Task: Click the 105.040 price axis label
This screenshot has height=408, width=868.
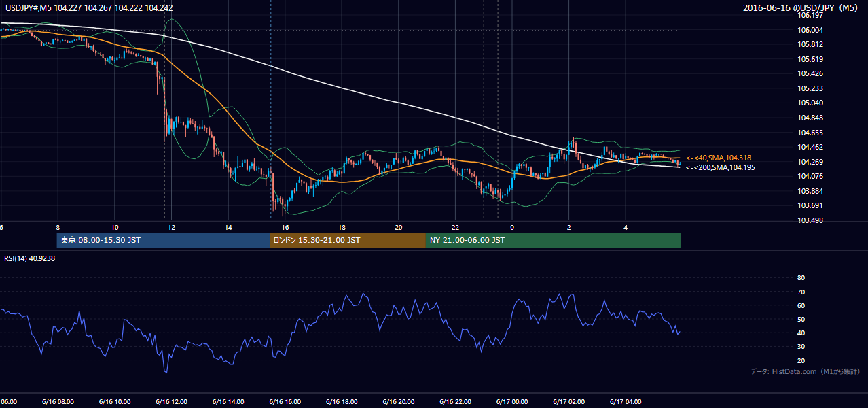Action: (810, 103)
